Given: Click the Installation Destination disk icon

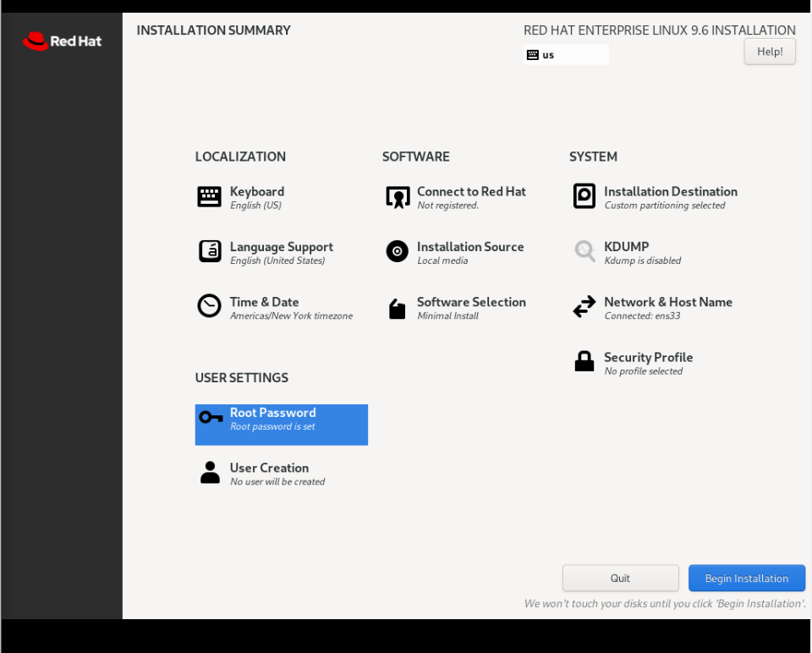Looking at the screenshot, I should 584,195.
